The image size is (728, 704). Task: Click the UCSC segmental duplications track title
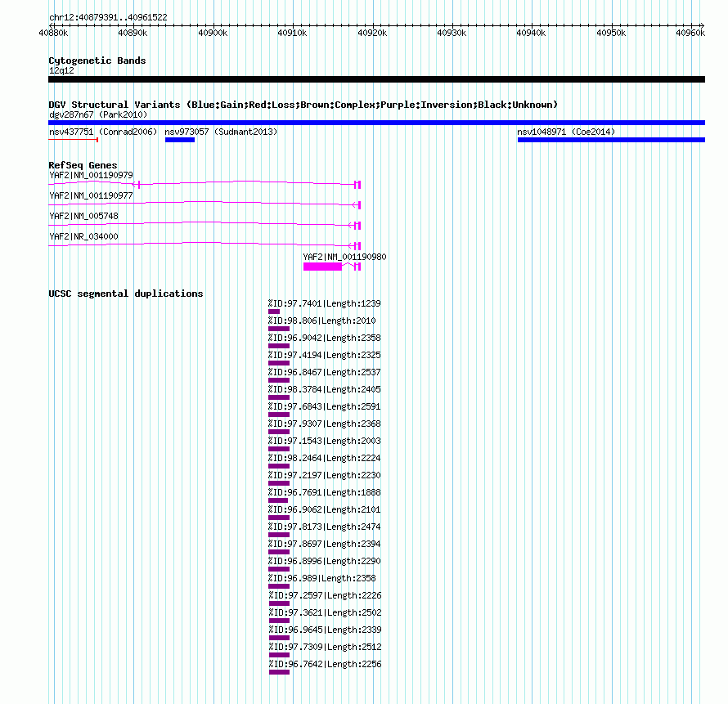126,294
